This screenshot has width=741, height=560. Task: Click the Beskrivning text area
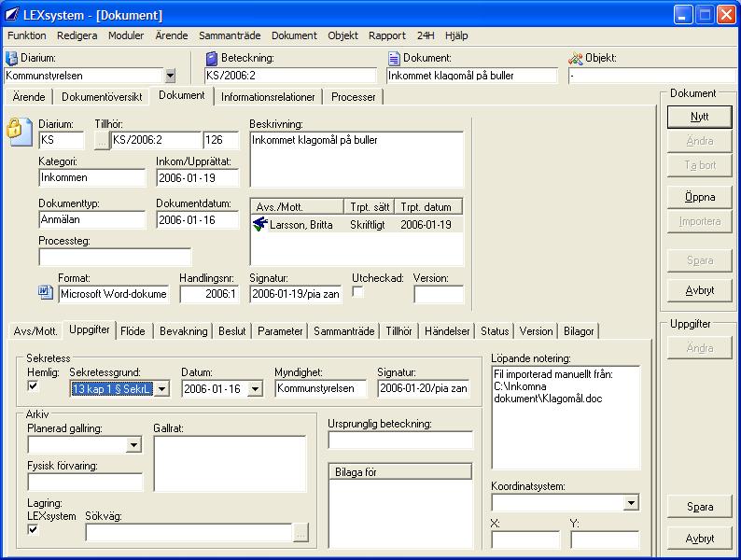(357, 160)
